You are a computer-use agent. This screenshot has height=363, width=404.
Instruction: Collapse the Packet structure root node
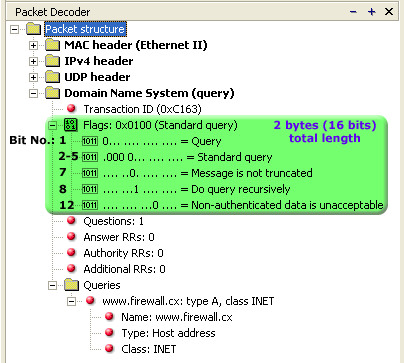tap(14, 29)
